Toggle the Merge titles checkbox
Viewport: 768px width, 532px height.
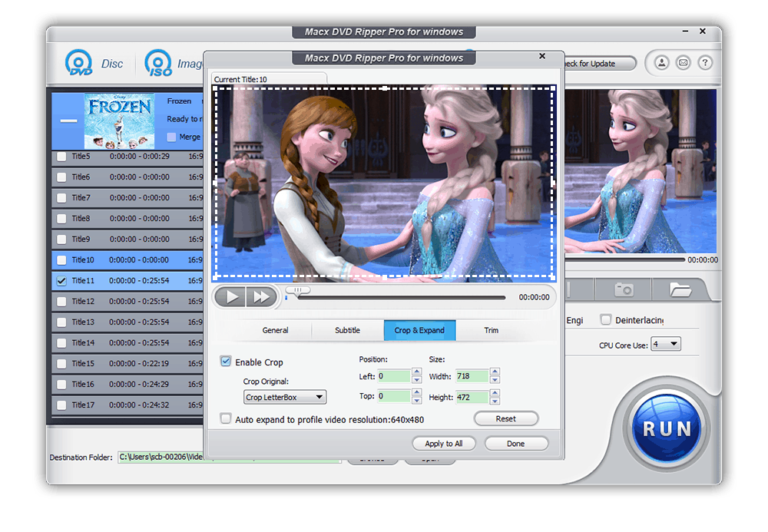point(171,137)
